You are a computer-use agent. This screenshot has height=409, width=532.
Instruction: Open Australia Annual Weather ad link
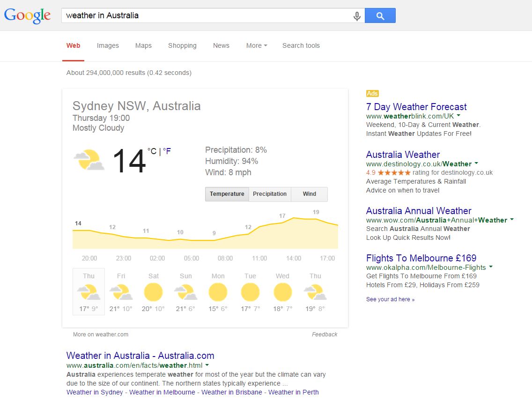click(419, 211)
